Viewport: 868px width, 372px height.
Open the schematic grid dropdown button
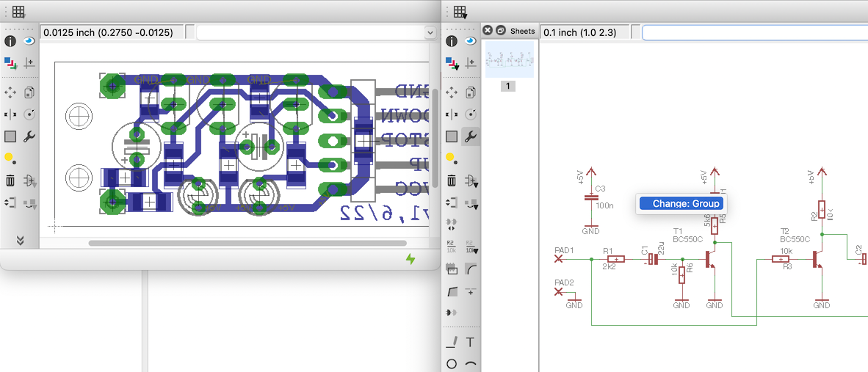coord(460,12)
